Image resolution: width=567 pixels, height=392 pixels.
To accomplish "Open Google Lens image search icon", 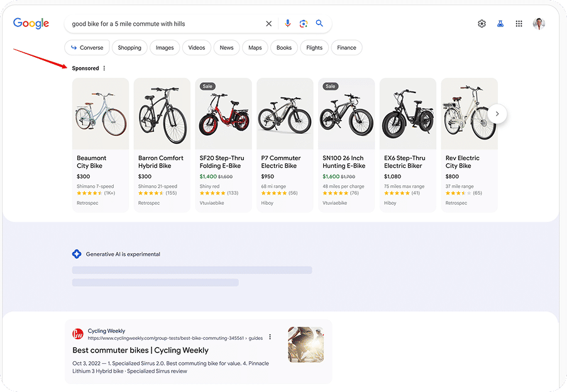I will pos(304,23).
